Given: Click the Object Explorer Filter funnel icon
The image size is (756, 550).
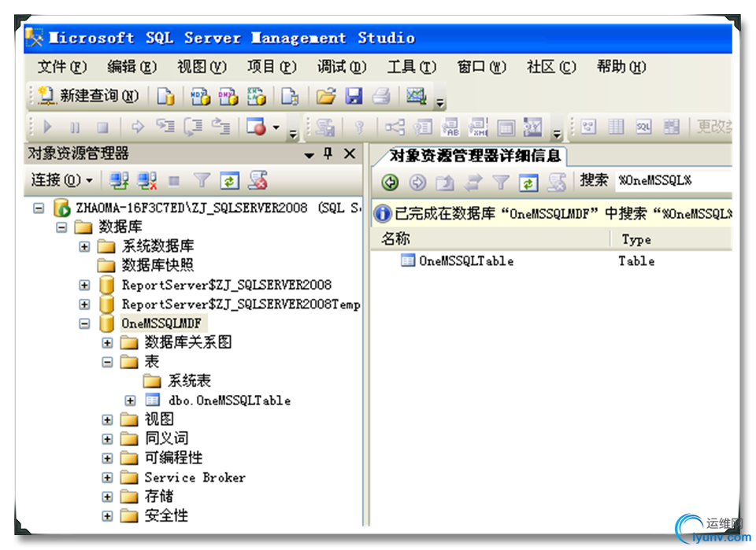Looking at the screenshot, I should pos(202,181).
